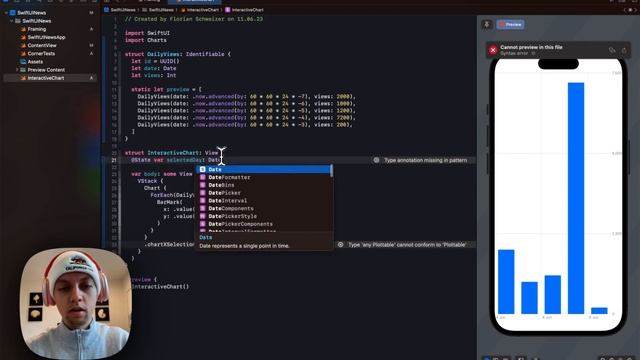640x360 pixels.
Task: Click the 'Type annotation missing in pattern' error
Action: pos(425,160)
